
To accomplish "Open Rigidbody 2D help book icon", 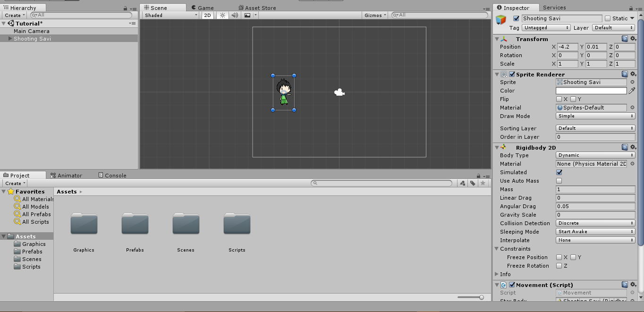I will point(625,147).
